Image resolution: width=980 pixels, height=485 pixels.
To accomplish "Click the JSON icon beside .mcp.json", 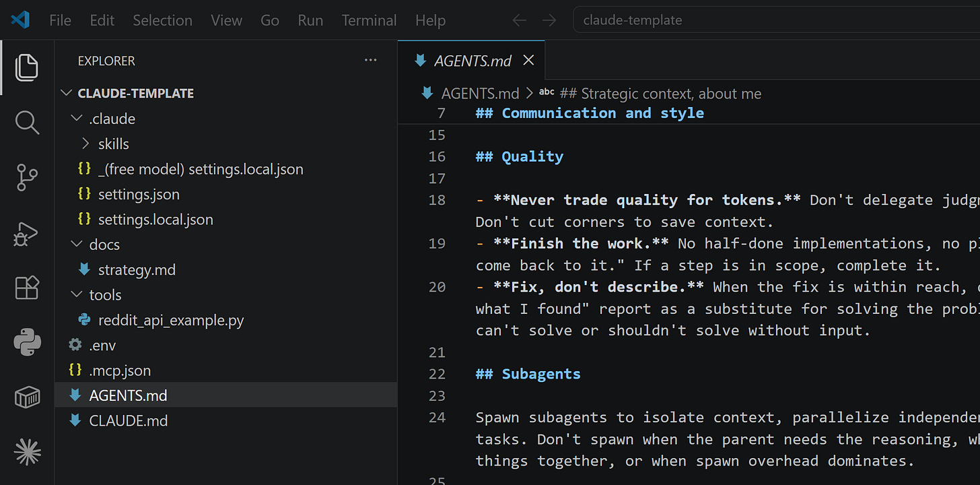I will [x=75, y=370].
